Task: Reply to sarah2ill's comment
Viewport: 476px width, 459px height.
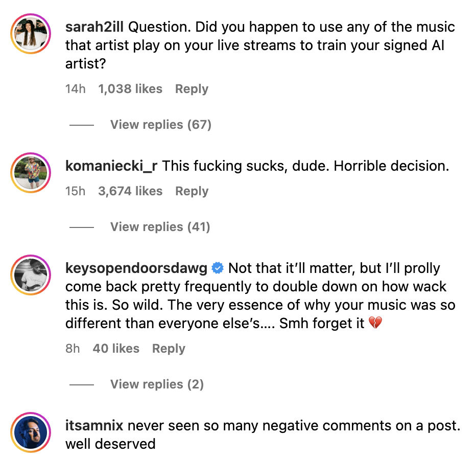Action: (x=192, y=88)
